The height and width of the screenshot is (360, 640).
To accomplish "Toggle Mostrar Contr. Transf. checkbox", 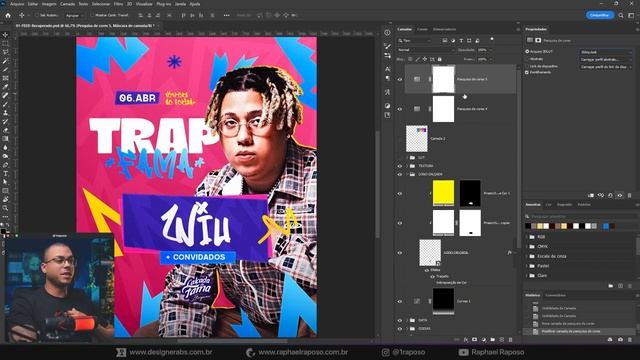I will [92, 16].
